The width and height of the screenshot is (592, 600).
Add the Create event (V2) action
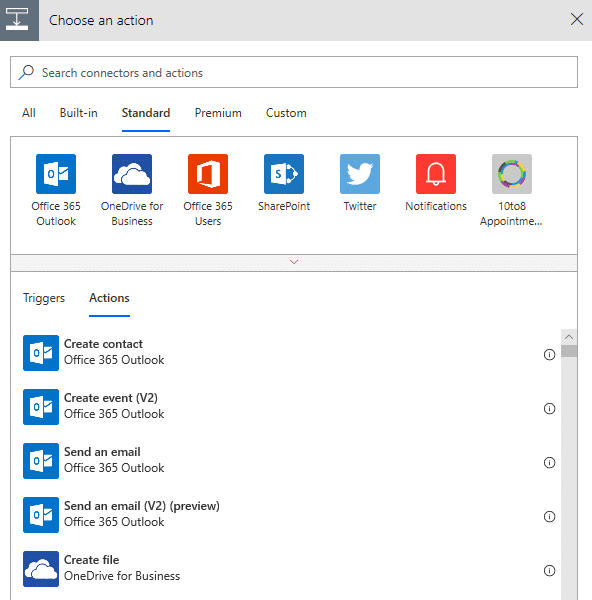tap(281, 407)
